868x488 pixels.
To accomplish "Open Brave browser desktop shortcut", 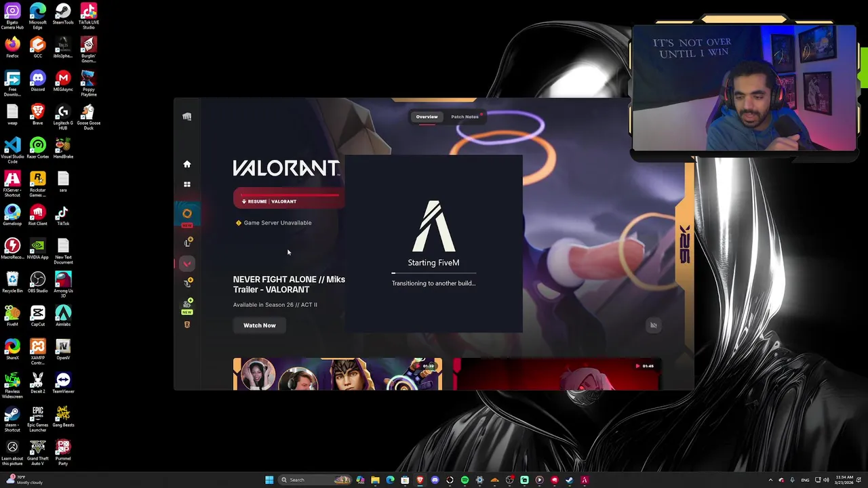I will tap(38, 115).
